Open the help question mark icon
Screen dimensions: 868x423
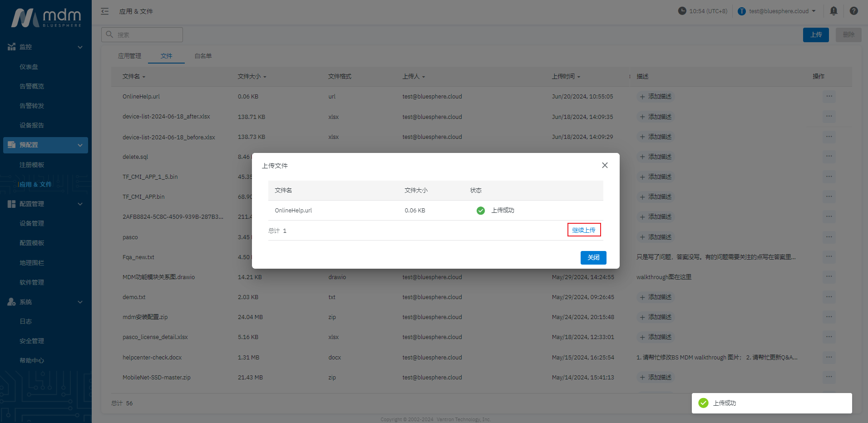[853, 11]
